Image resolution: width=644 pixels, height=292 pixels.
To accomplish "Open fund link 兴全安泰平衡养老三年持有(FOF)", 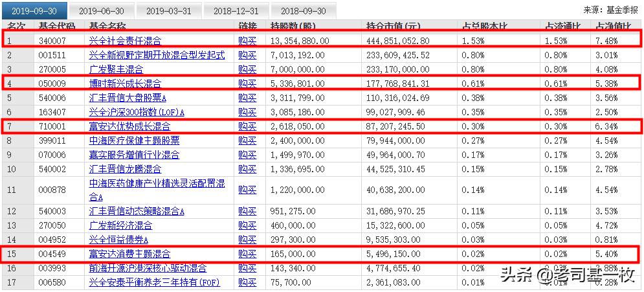I will click(x=155, y=282).
